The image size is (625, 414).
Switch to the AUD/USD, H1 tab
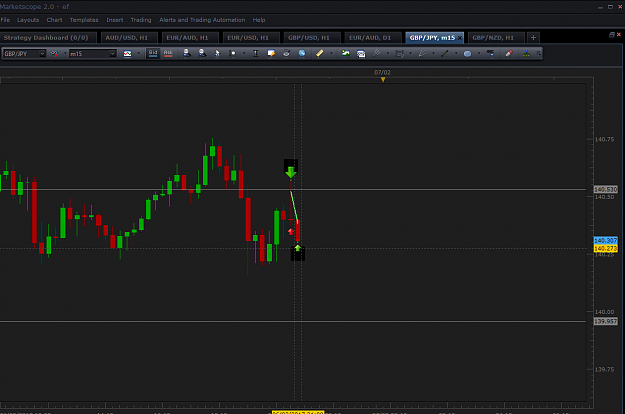pos(129,37)
